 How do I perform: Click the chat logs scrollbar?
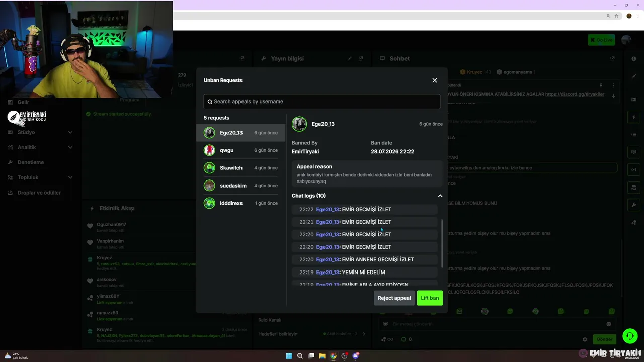[x=442, y=243]
